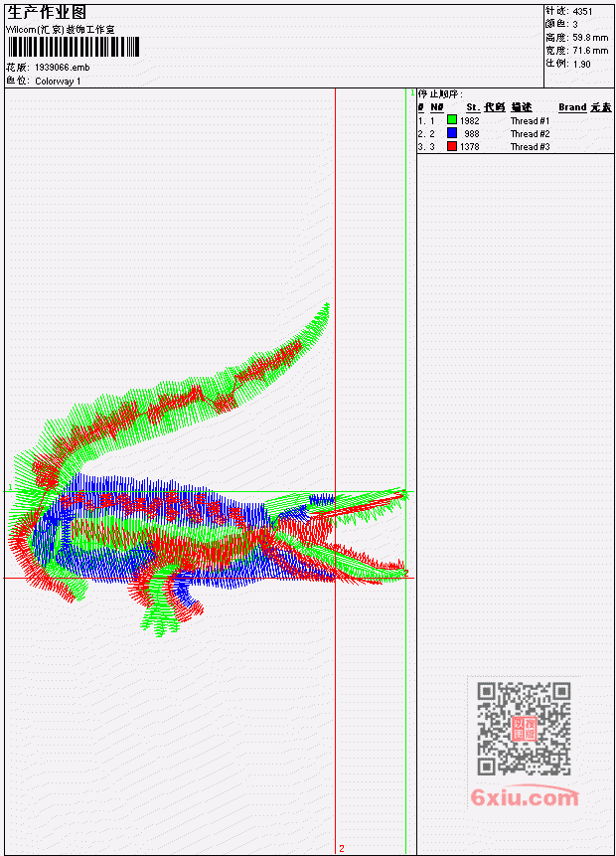Click the '描述' column header
The height and width of the screenshot is (856, 616).
tap(522, 107)
